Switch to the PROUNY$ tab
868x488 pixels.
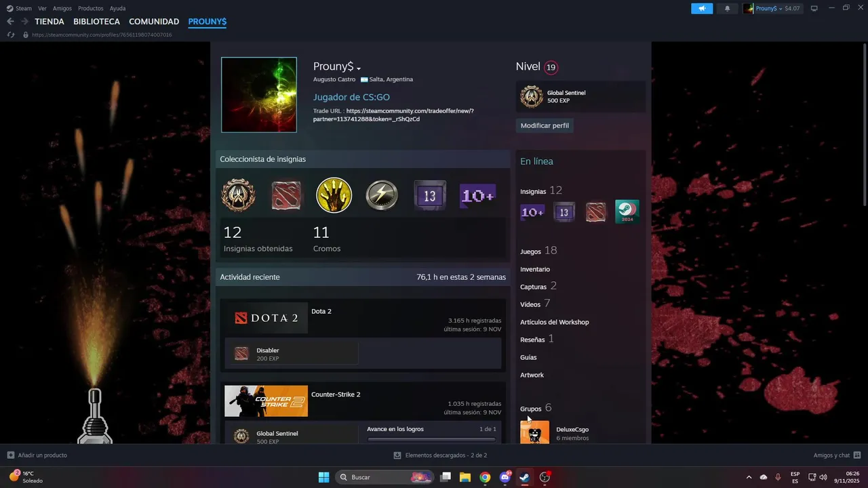[208, 22]
